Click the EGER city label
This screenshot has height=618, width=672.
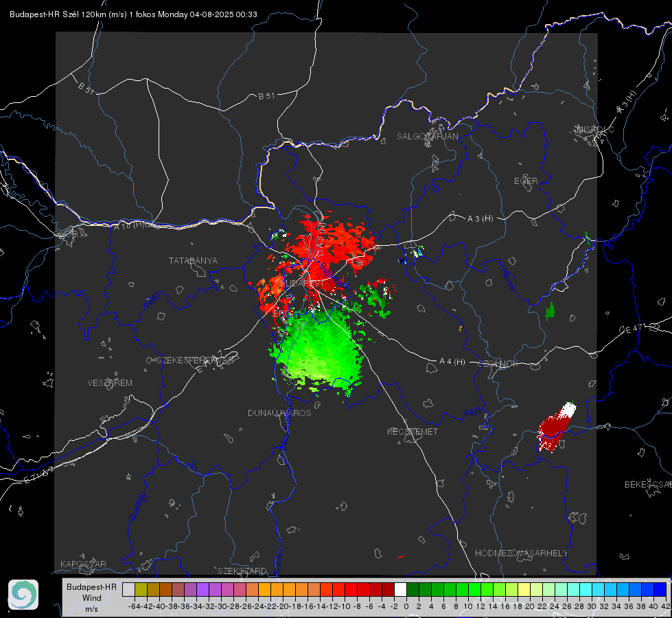click(526, 181)
